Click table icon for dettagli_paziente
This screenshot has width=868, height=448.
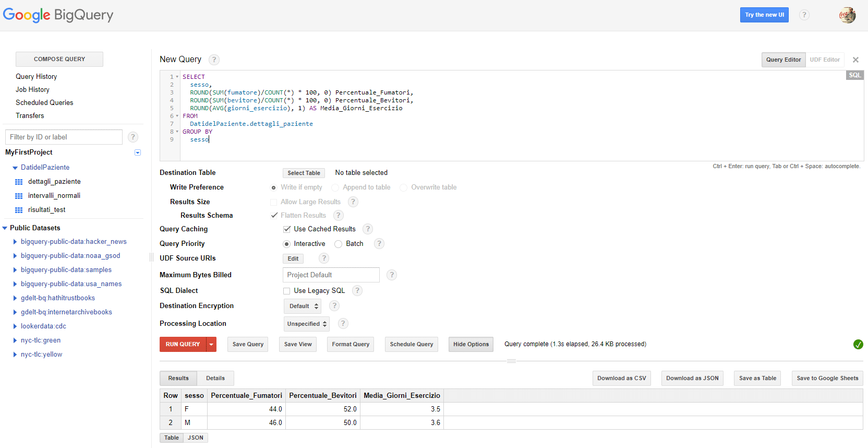(x=19, y=182)
